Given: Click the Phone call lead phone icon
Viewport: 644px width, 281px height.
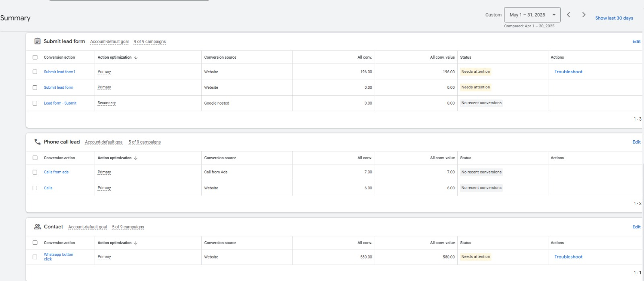Looking at the screenshot, I should [x=37, y=142].
